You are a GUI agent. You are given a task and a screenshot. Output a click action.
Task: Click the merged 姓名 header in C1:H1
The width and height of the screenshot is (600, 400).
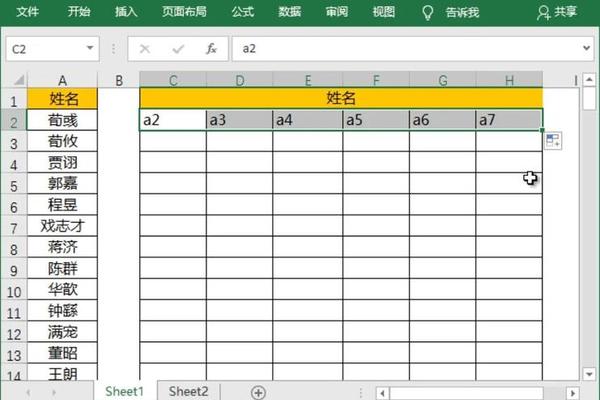click(x=341, y=98)
